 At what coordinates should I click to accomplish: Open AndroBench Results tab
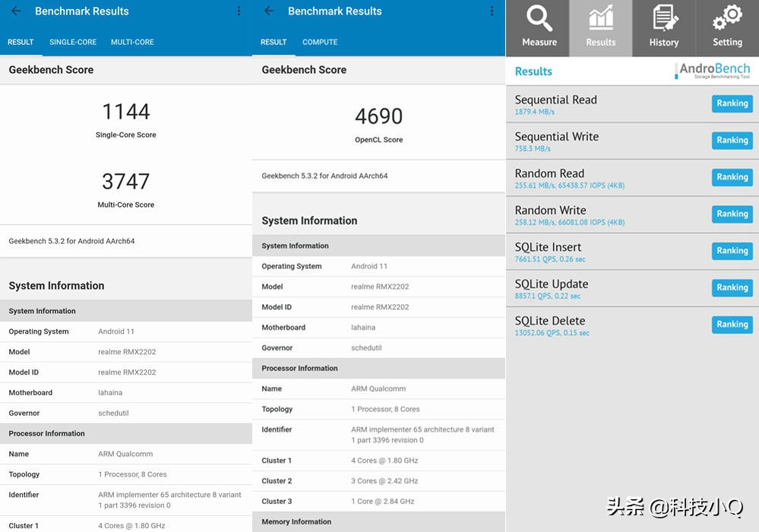click(601, 27)
